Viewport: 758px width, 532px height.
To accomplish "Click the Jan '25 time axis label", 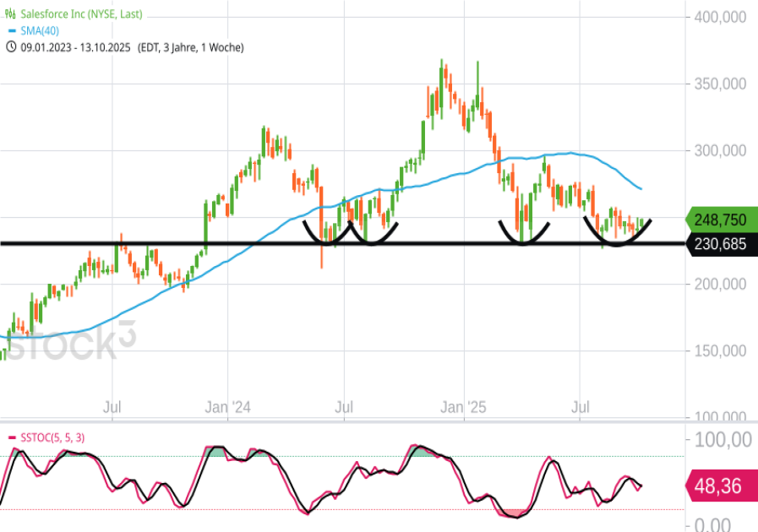I will click(x=465, y=408).
